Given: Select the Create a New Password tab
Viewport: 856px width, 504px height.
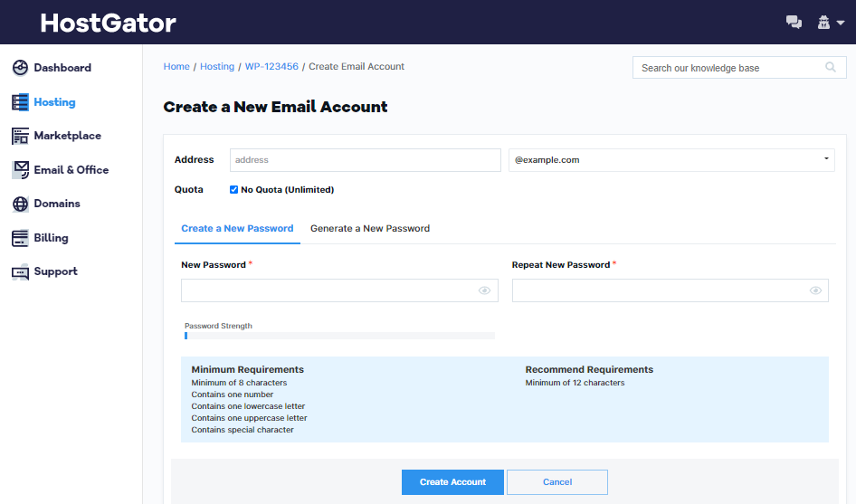Looking at the screenshot, I should click(x=237, y=229).
